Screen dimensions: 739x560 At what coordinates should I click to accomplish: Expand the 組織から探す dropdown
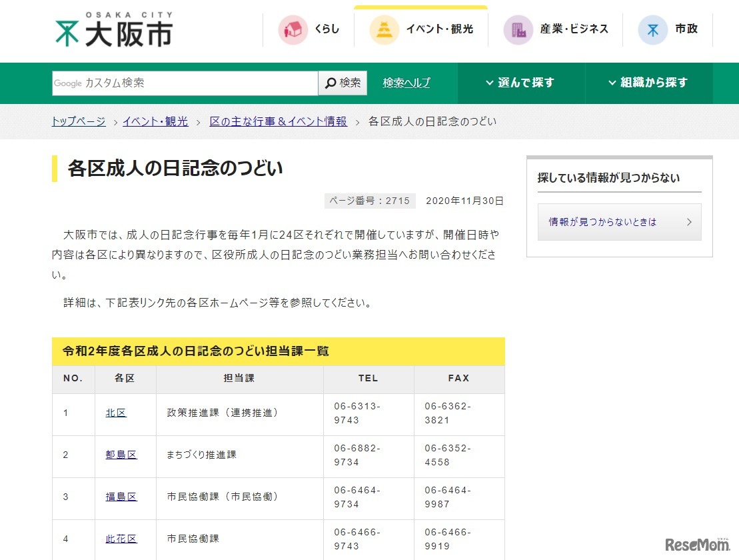pyautogui.click(x=648, y=83)
